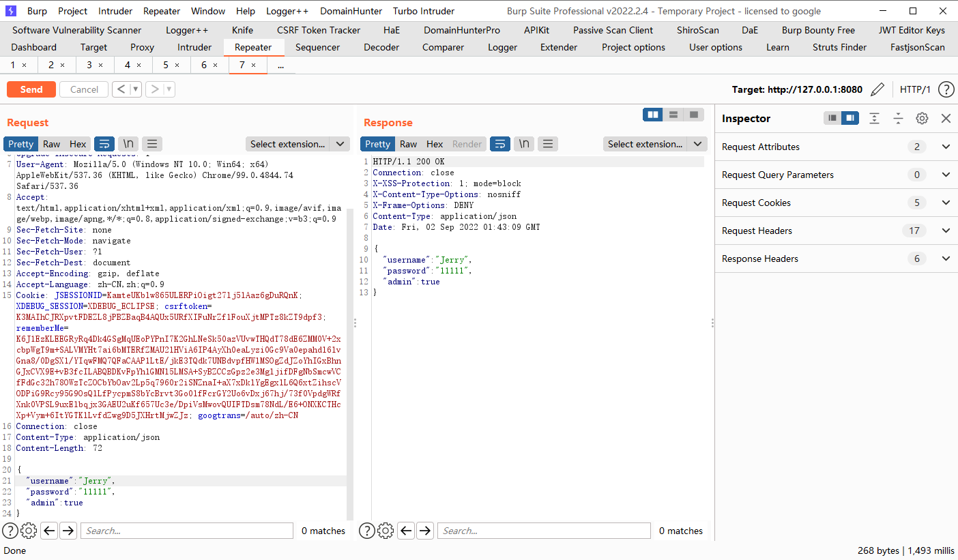The height and width of the screenshot is (560, 958).
Task: Switch Request view to Raw
Action: tap(51, 144)
